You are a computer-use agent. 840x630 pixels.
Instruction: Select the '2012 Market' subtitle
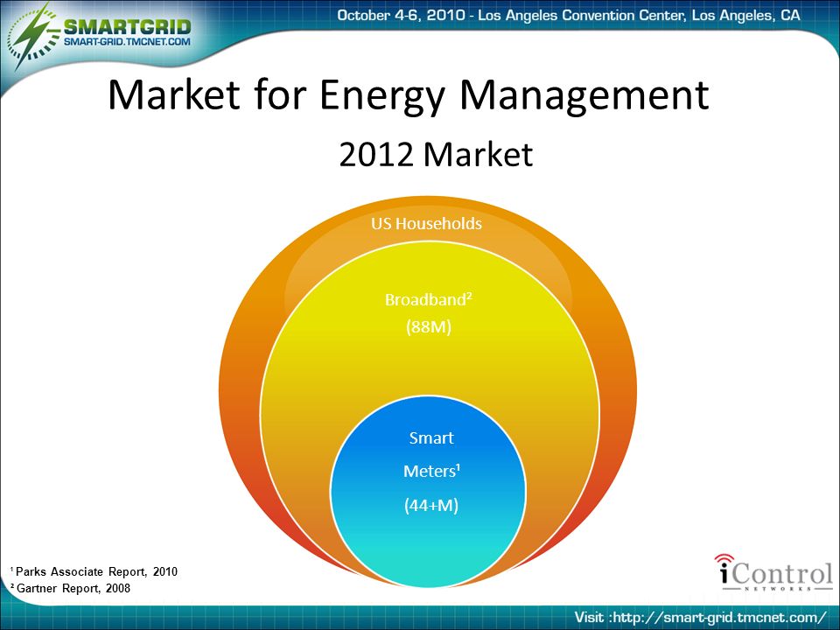pyautogui.click(x=436, y=154)
